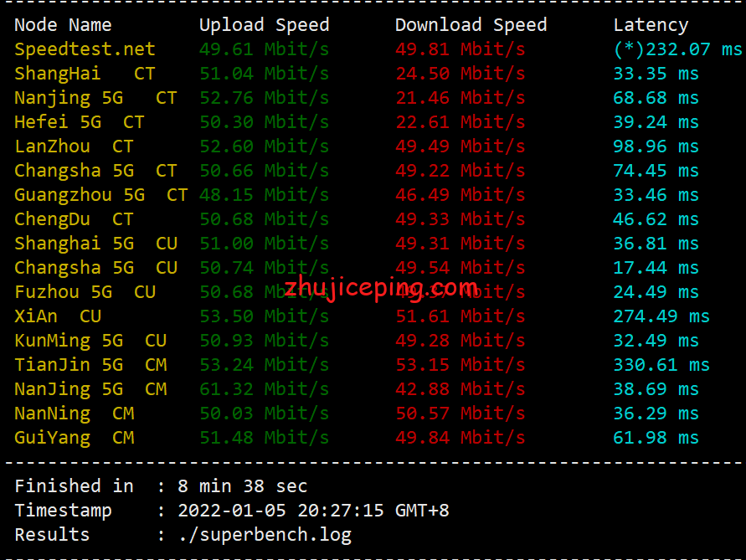Viewport: 746px width, 560px height.
Task: Click the 'GuiYang CM' node name
Action: click(74, 437)
